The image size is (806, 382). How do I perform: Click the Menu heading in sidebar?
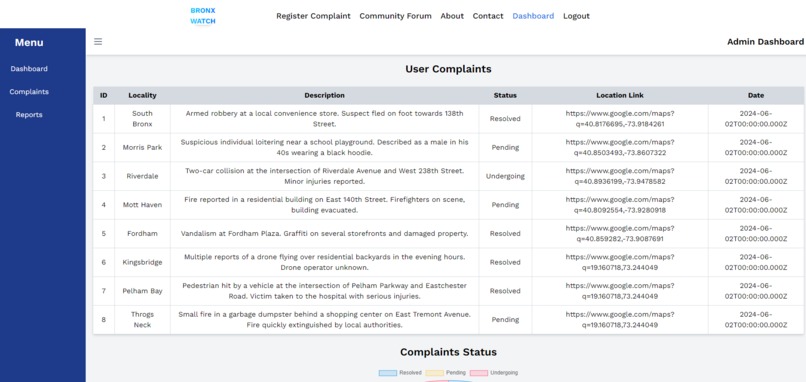click(x=29, y=43)
